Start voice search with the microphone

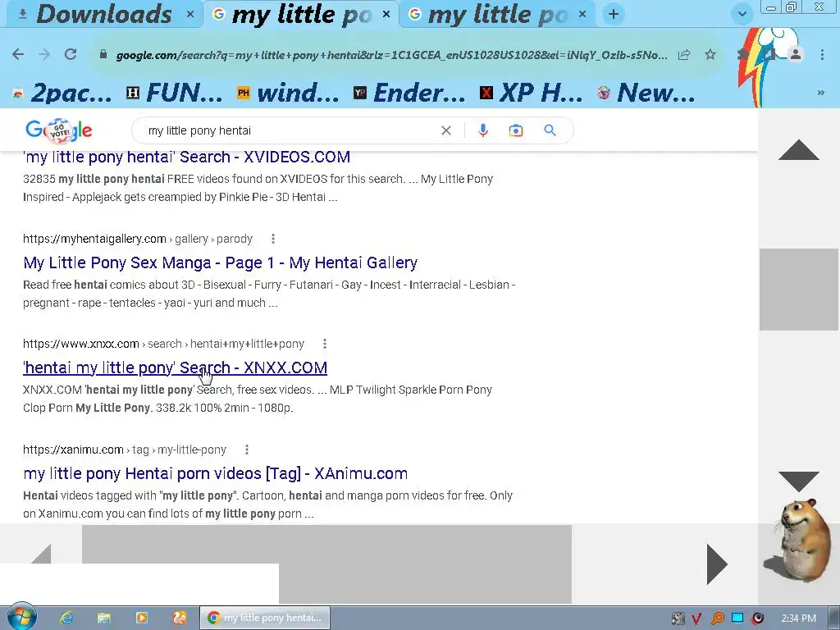[482, 130]
